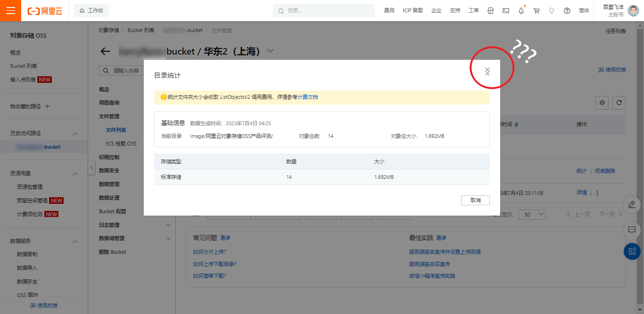Click the refresh icon above the table
The width and height of the screenshot is (644, 314).
(x=619, y=103)
